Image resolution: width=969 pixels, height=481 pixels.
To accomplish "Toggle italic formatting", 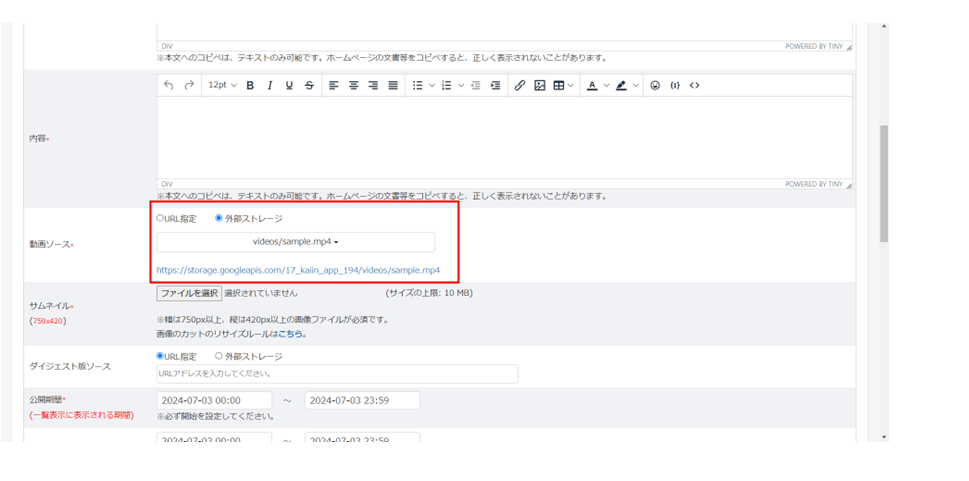I will [x=269, y=86].
